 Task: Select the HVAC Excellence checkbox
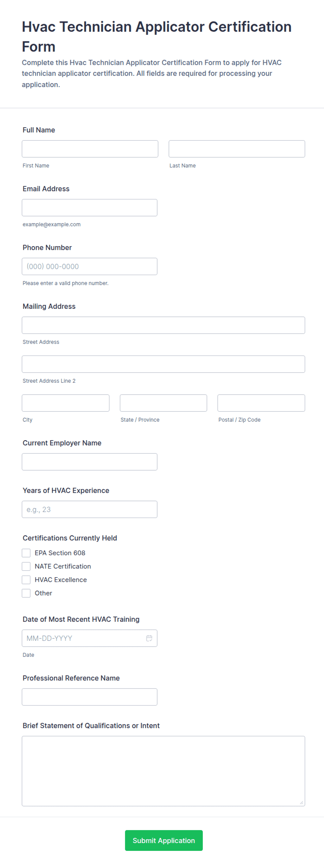tap(26, 580)
